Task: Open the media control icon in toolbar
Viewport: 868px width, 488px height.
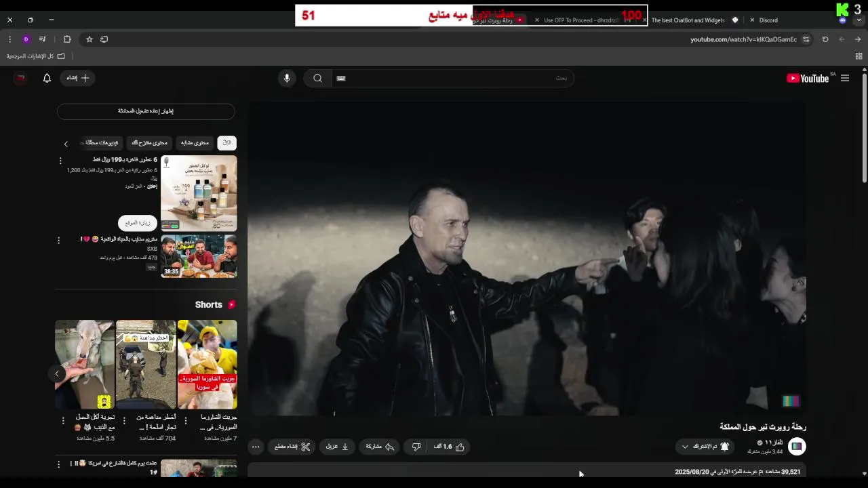Action: (43, 39)
